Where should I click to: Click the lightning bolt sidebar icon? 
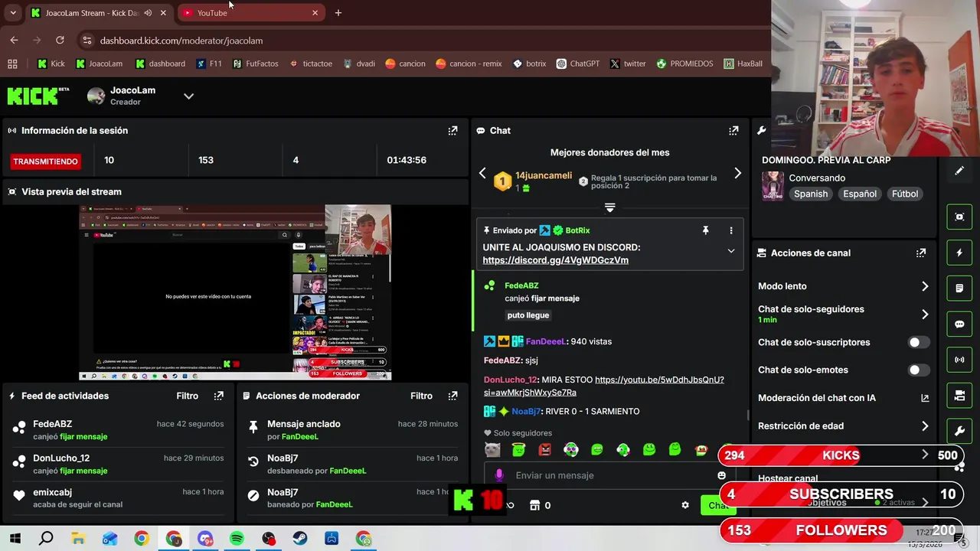[x=959, y=253]
